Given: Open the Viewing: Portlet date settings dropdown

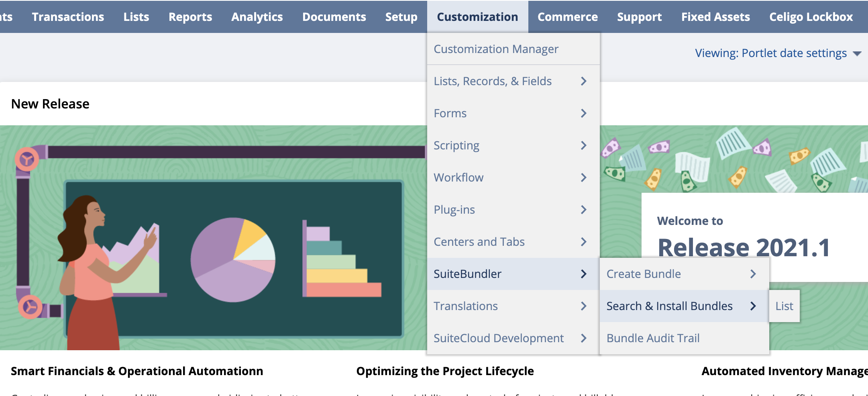Looking at the screenshot, I should point(778,53).
